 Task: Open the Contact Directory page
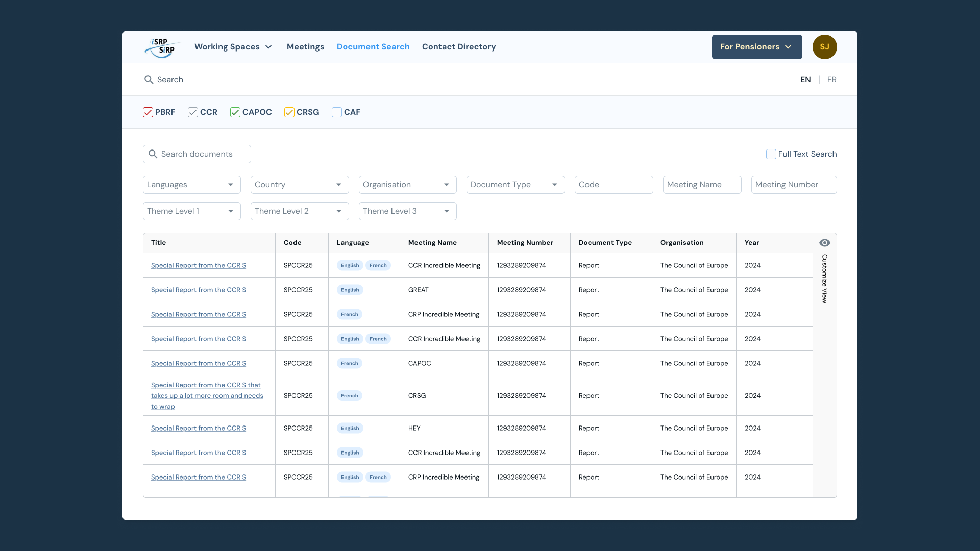pyautogui.click(x=458, y=47)
